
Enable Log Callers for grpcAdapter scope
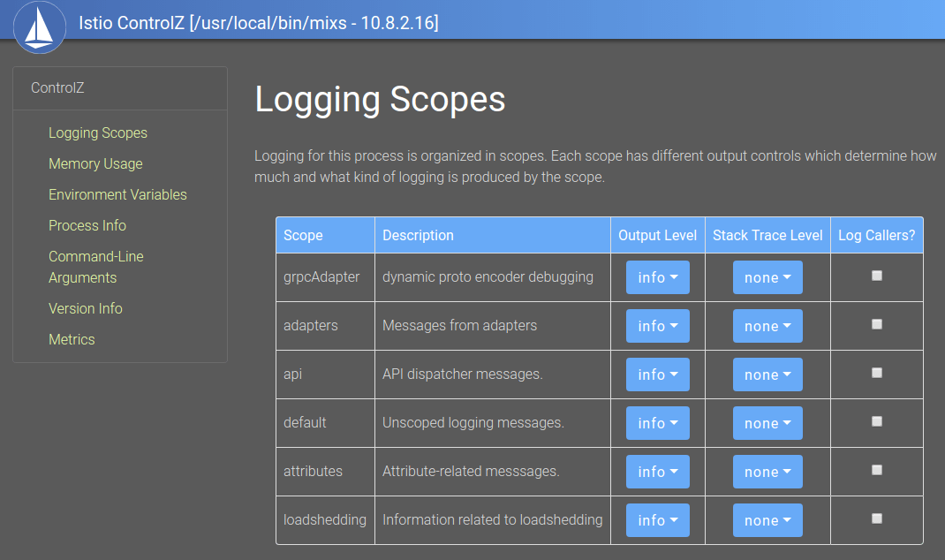point(876,276)
